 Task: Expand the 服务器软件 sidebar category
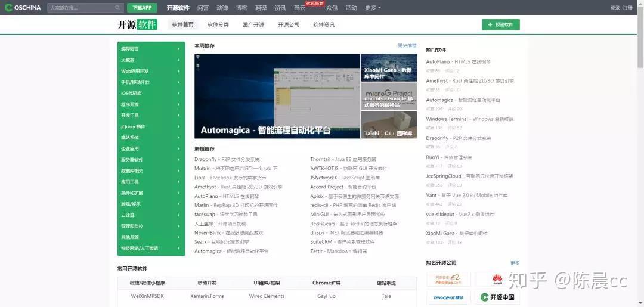click(x=151, y=160)
